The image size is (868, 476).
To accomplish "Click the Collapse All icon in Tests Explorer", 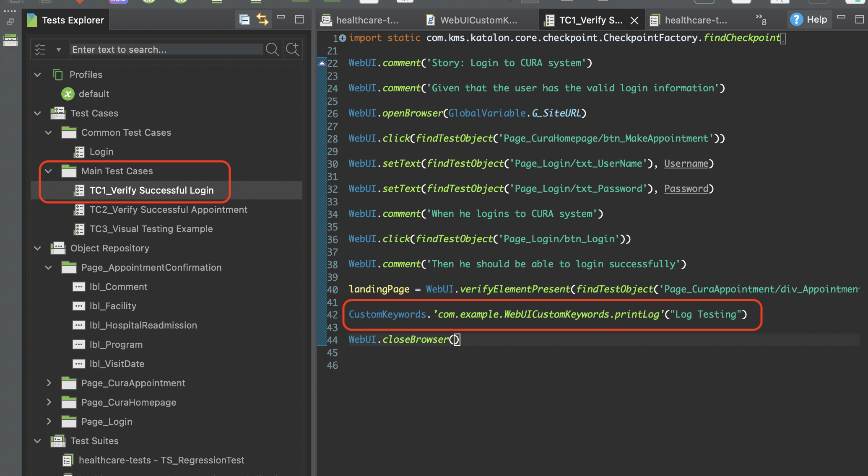I will [x=244, y=20].
